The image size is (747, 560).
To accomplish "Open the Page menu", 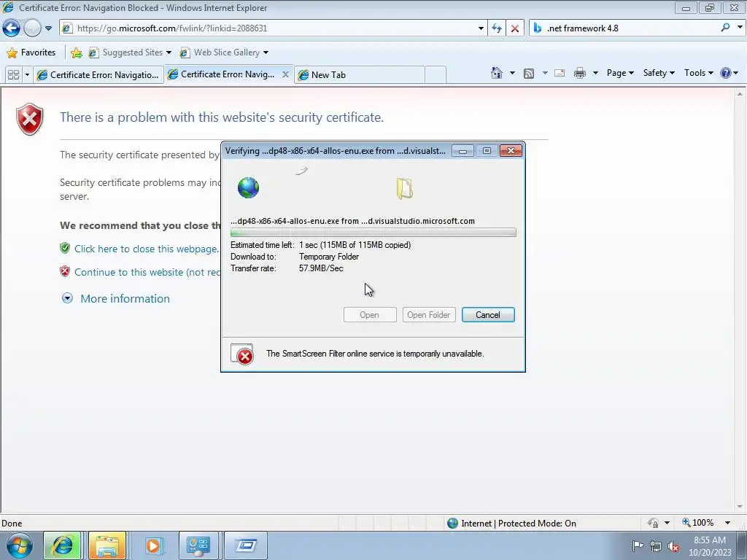I will (x=620, y=73).
